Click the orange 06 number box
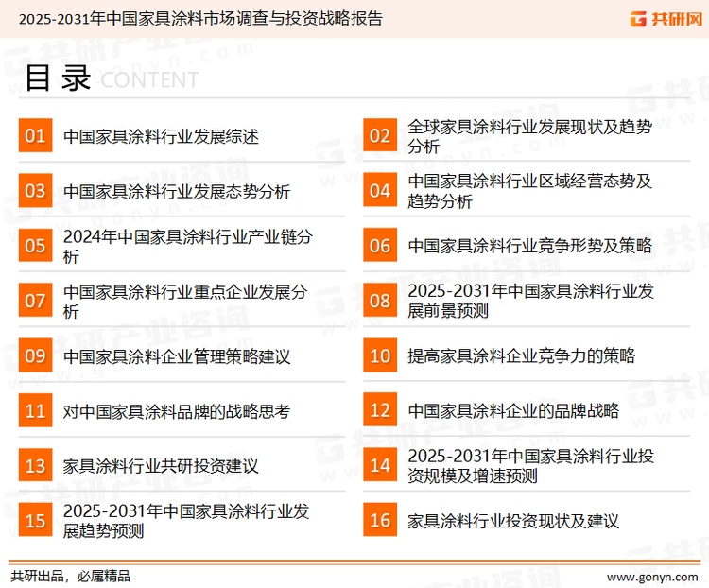The height and width of the screenshot is (588, 709). 380,245
